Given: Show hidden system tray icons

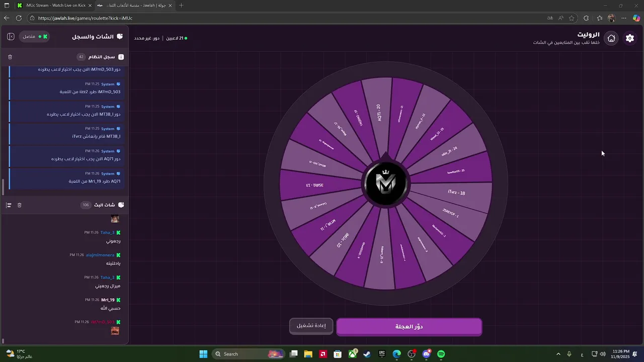Looking at the screenshot, I should [558, 354].
